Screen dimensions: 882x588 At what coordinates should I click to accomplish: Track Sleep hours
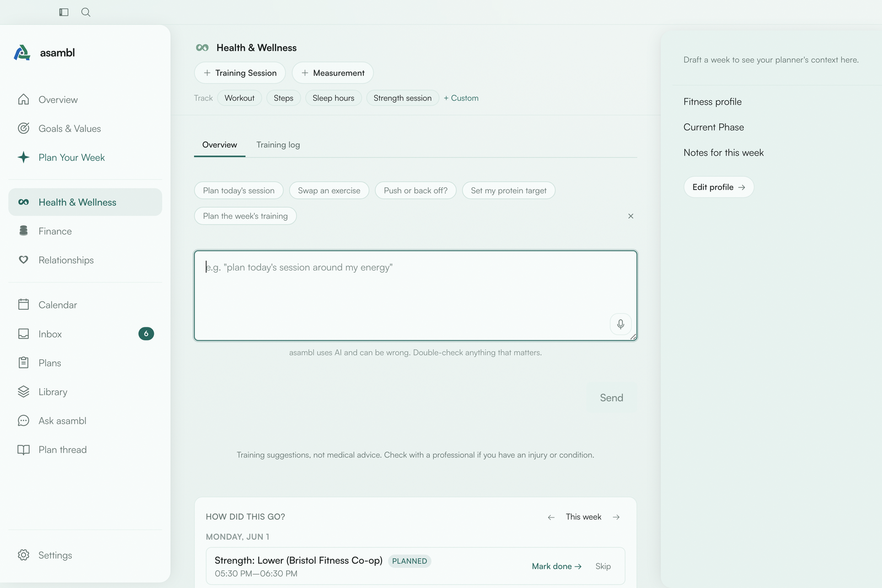click(x=334, y=98)
